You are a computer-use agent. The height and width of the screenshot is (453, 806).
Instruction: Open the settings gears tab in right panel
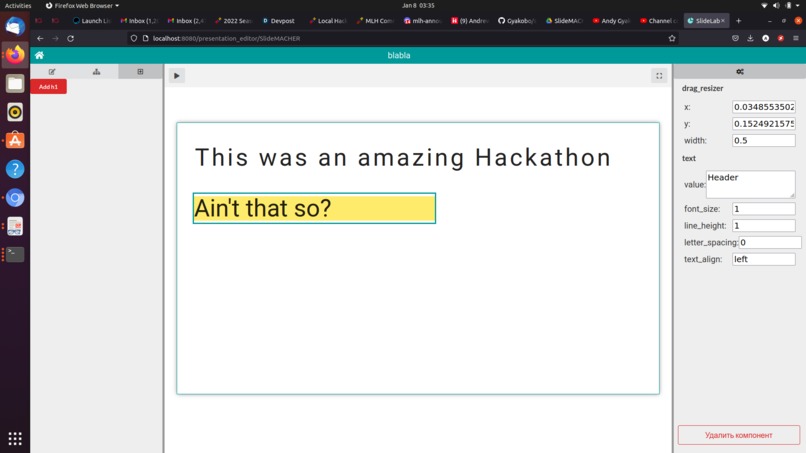tap(740, 71)
